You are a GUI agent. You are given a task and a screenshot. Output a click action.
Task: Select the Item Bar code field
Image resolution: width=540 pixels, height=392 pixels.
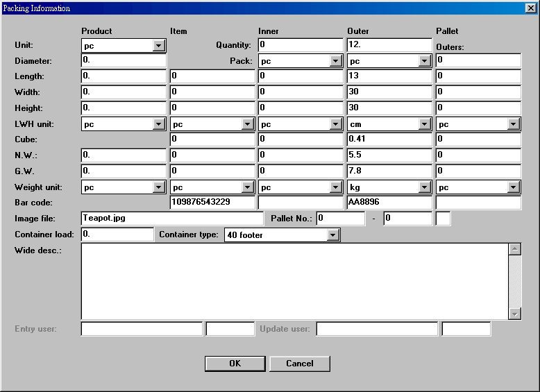coord(212,203)
